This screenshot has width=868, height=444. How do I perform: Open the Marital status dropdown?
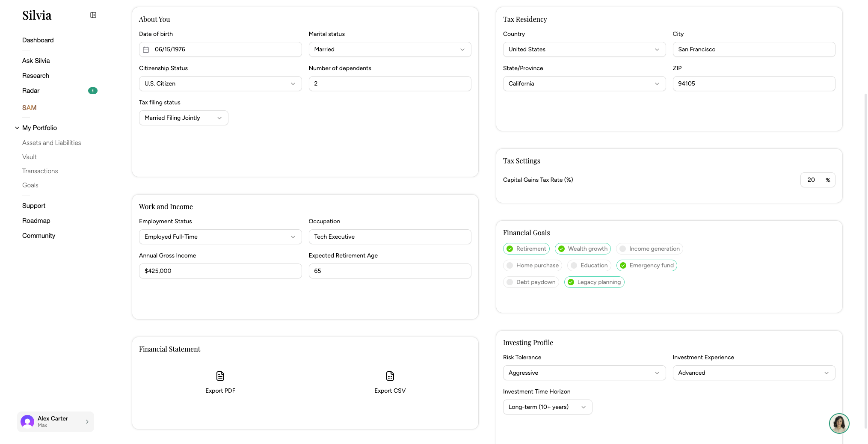(390, 50)
